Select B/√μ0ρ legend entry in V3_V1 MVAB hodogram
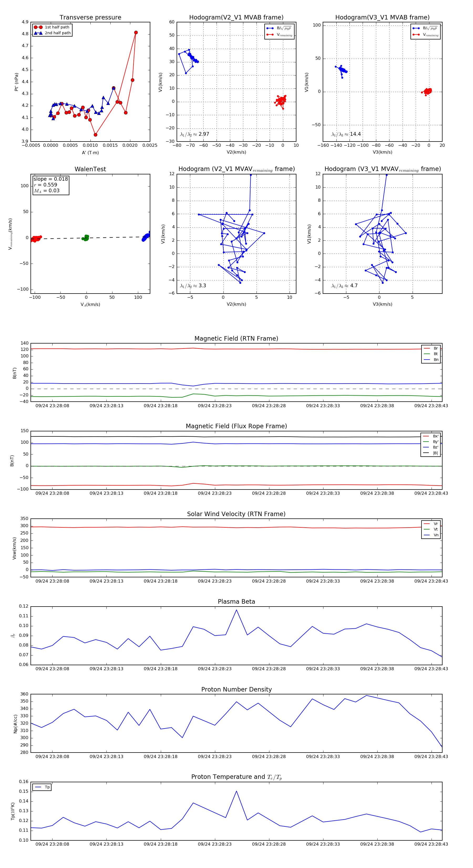Viewport: 473px width, 868px height. [x=425, y=28]
